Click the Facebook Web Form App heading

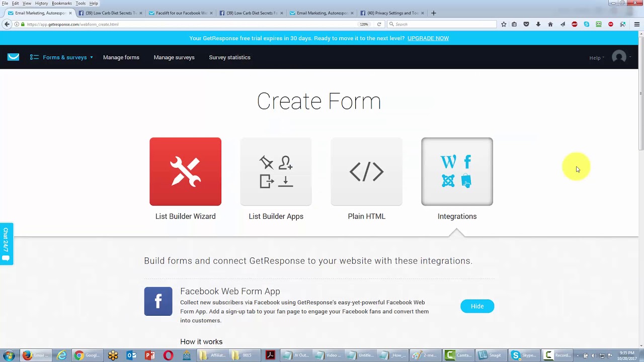click(230, 291)
